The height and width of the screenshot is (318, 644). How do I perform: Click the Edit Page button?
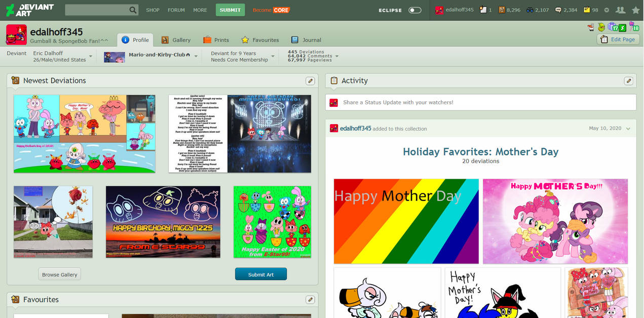coord(618,39)
